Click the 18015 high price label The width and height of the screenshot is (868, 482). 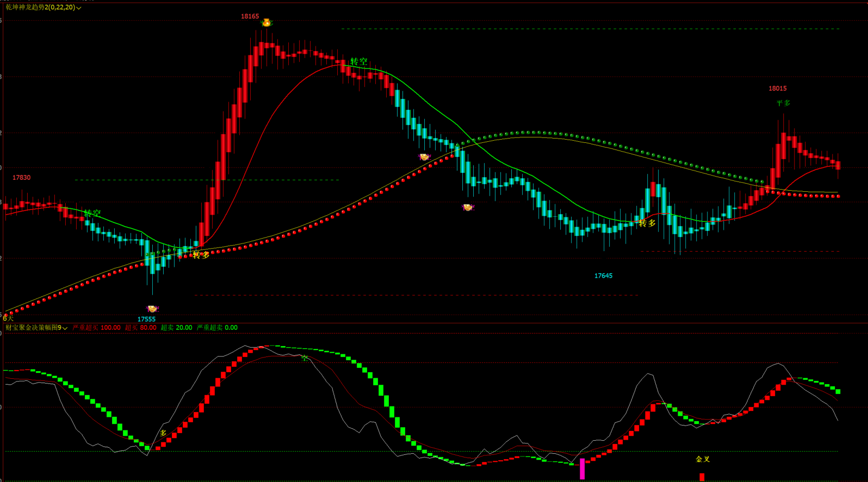[778, 89]
